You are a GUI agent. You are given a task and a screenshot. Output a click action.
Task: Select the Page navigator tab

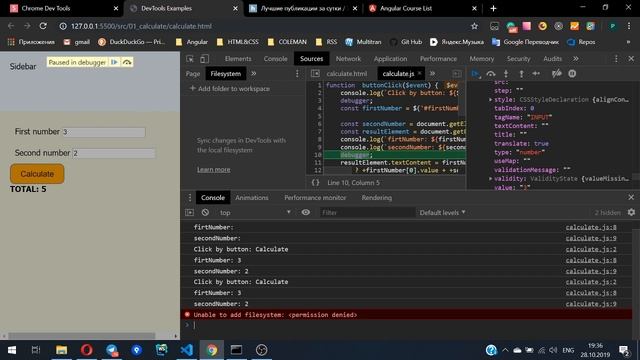coord(193,73)
